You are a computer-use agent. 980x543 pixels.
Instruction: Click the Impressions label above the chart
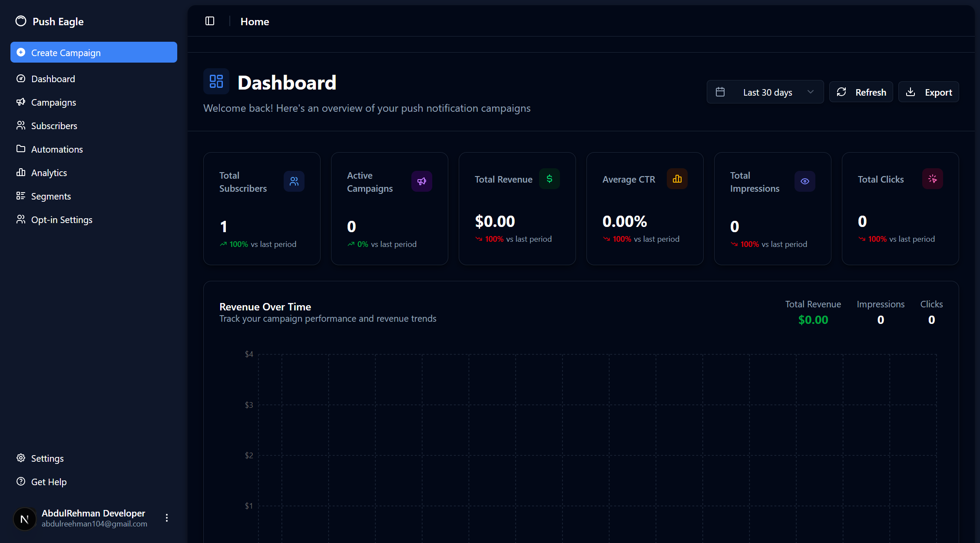[881, 304]
